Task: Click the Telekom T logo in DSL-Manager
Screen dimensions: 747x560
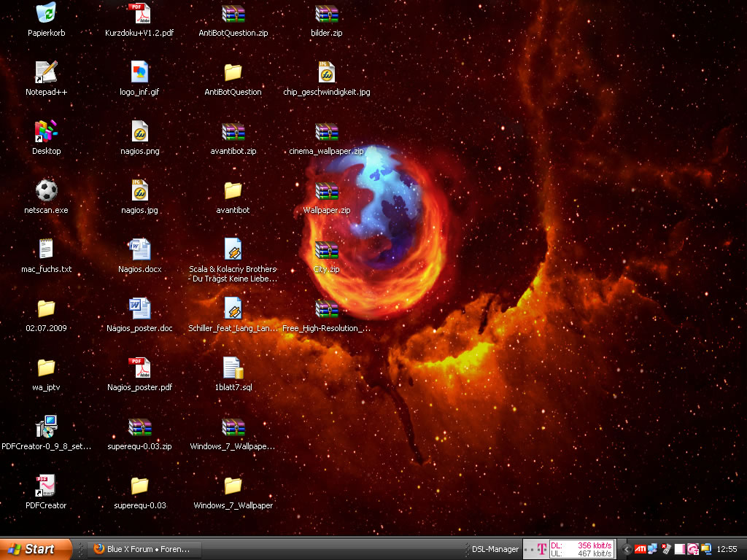Action: (x=541, y=549)
